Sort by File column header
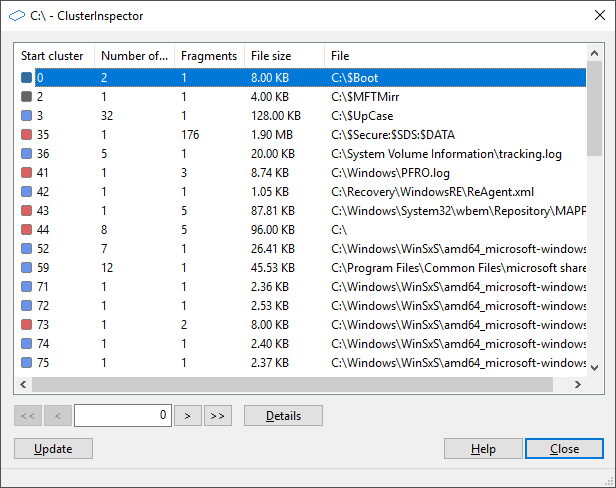The height and width of the screenshot is (488, 616). tap(456, 56)
